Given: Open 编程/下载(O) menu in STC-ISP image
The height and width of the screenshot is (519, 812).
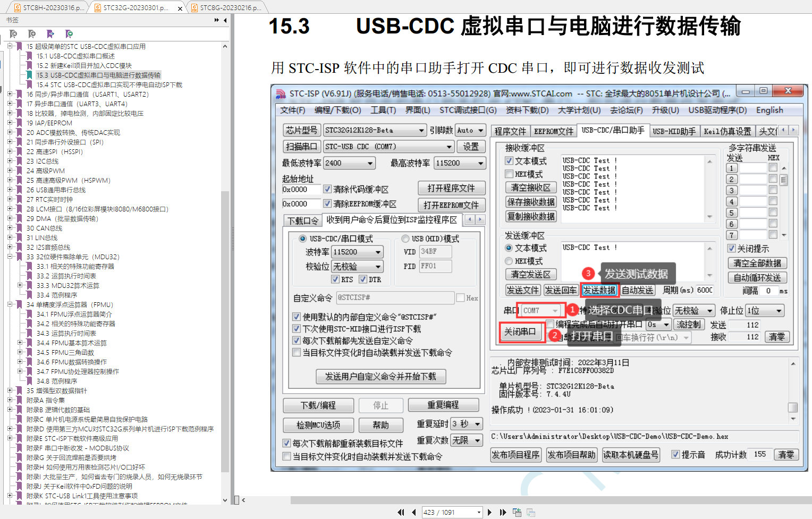Looking at the screenshot, I should tap(337, 110).
